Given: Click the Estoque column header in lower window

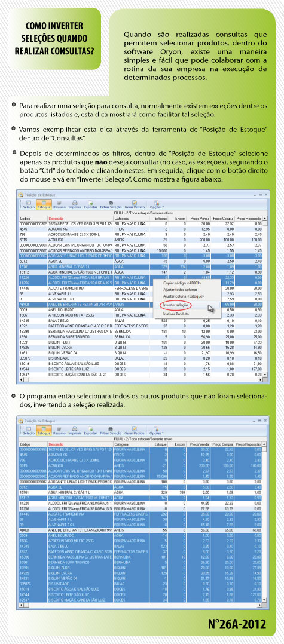Looking at the screenshot, I should (x=158, y=444).
